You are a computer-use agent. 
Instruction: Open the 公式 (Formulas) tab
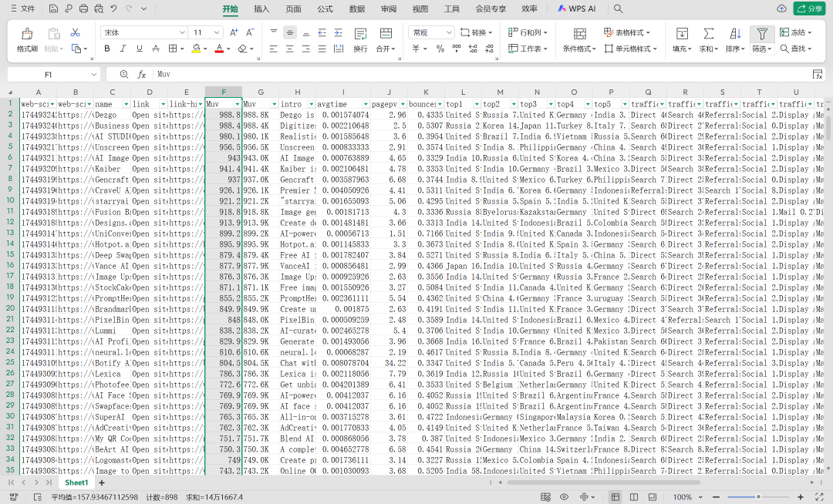(x=325, y=9)
